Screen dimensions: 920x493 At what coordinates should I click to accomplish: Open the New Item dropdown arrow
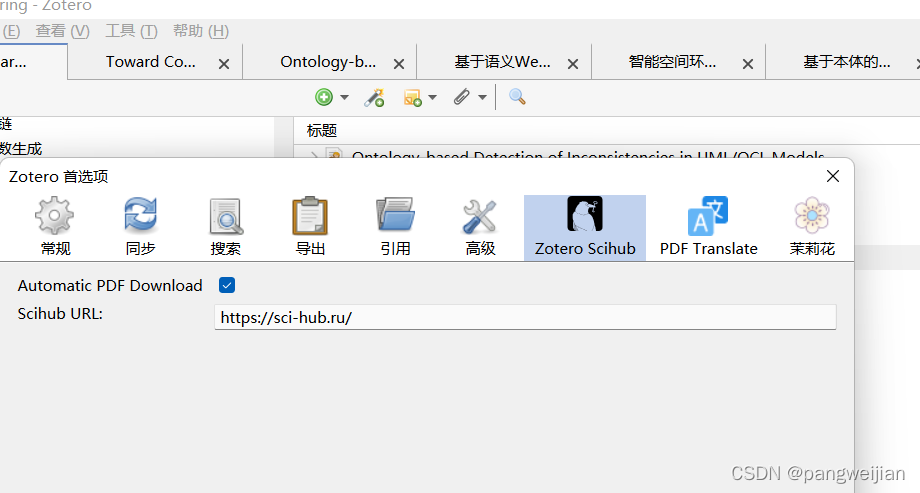(x=344, y=97)
